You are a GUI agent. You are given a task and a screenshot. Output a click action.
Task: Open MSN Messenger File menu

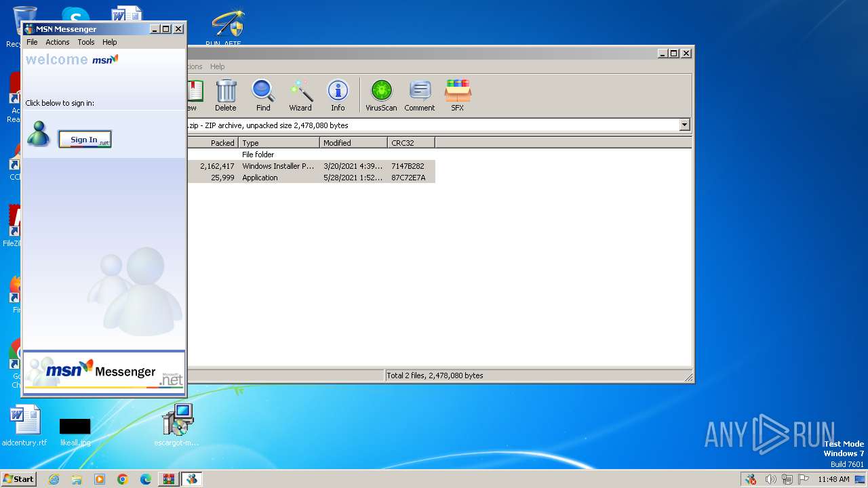[x=32, y=42]
